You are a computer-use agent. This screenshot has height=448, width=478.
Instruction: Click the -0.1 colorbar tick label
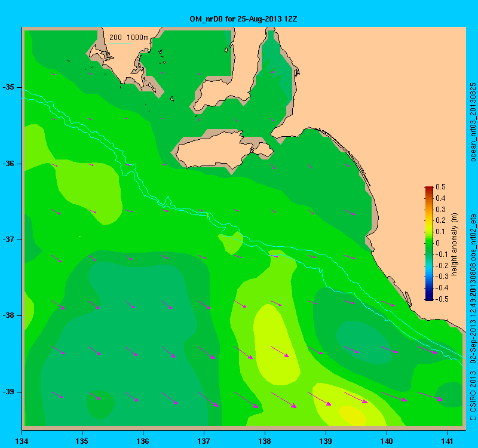coord(442,254)
